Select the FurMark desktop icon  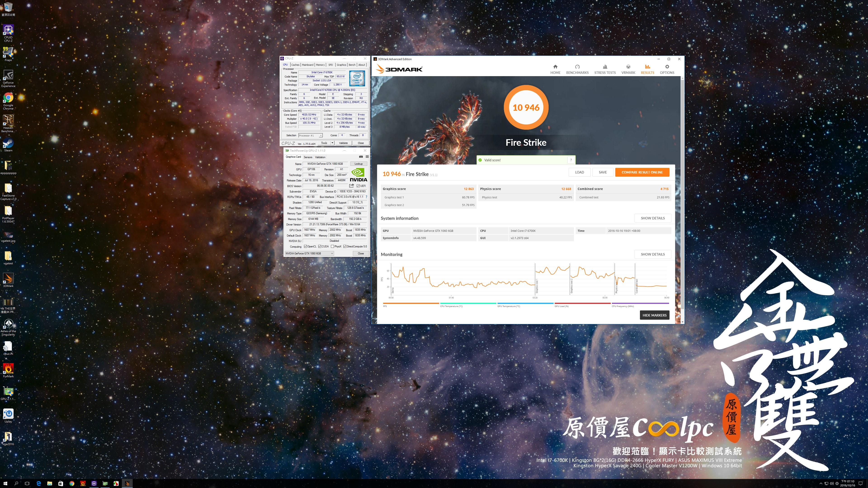coord(8,371)
